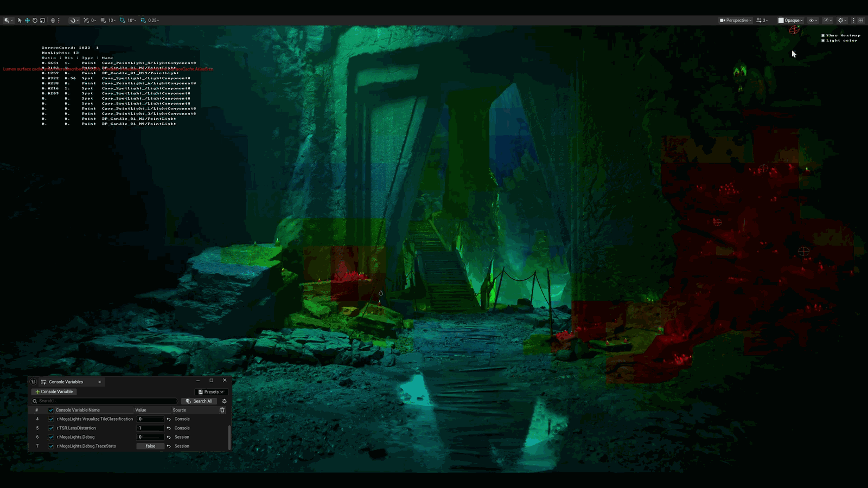
Task: Open viewport settings gear menu
Action: (x=843, y=20)
